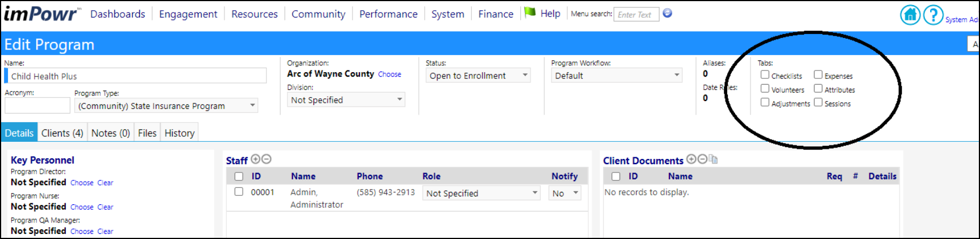Click the blue go arrow beside Menu search
980x239 pixels.
coord(668,13)
